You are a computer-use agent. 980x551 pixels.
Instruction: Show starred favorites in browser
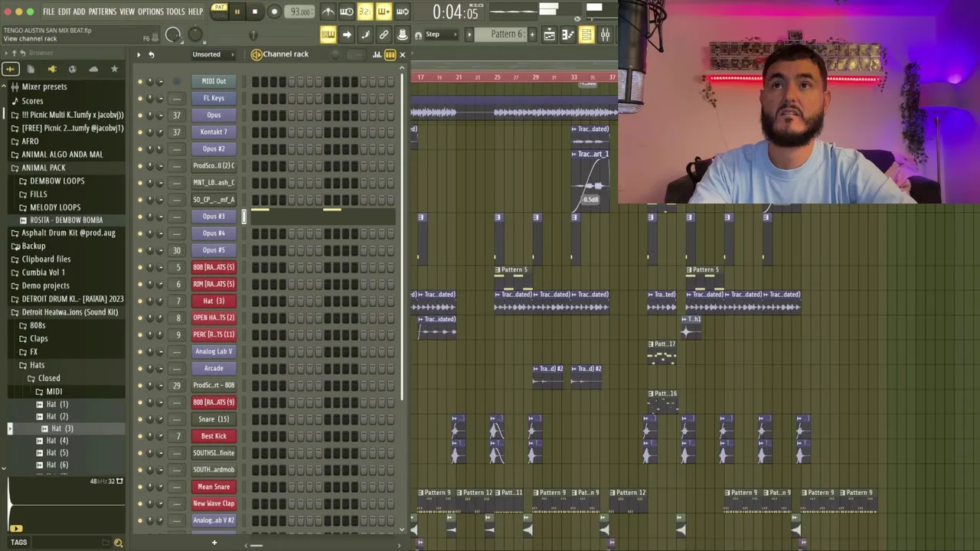(114, 69)
